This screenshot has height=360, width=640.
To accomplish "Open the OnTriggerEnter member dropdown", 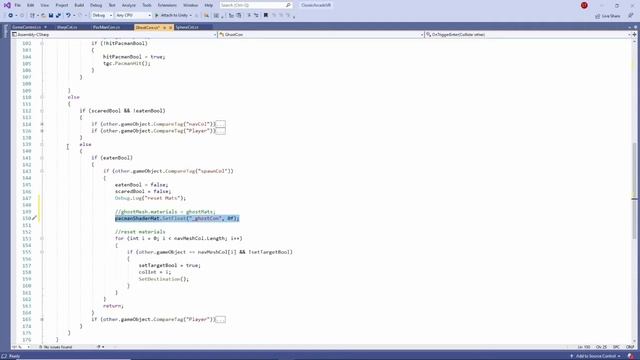I will 528,35.
